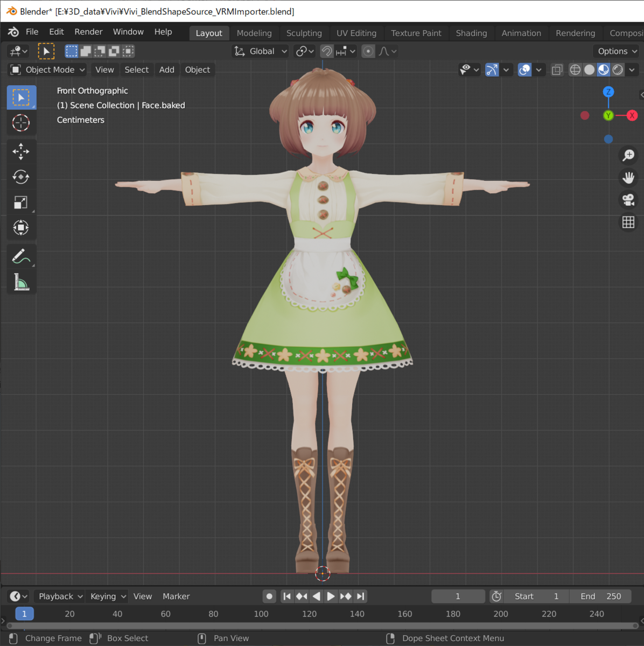The width and height of the screenshot is (644, 646).
Task: Jump to the timeline end frame
Action: [361, 596]
